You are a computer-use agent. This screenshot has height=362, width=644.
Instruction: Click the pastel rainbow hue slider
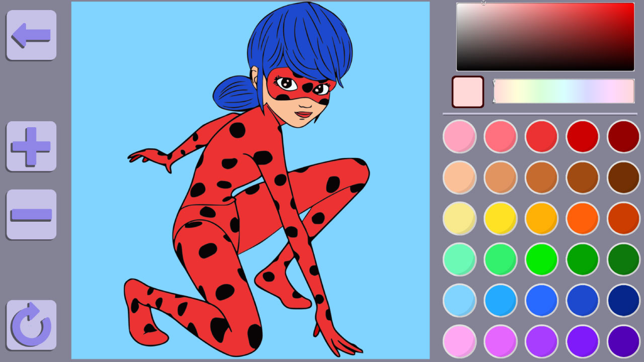[x=563, y=91]
